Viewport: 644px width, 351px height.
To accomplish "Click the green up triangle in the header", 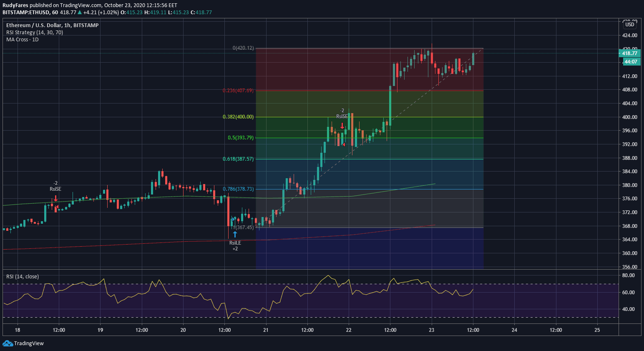I will click(x=80, y=13).
